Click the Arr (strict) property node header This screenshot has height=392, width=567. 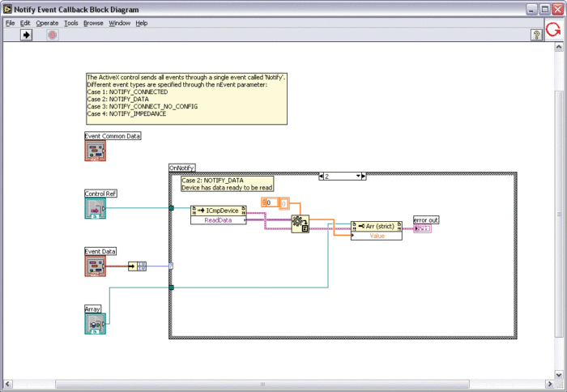[x=377, y=226]
